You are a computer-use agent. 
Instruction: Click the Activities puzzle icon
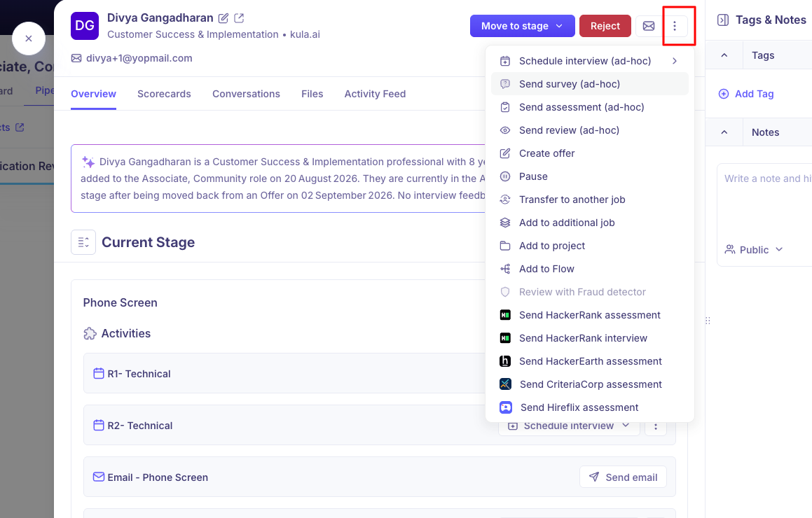point(90,333)
